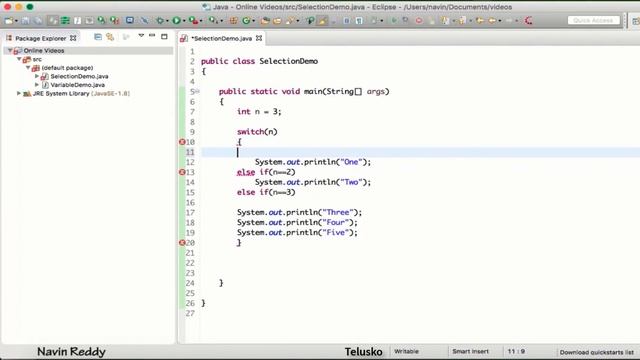
Task: Click on the 'switch(n)' code line
Action: click(257, 132)
